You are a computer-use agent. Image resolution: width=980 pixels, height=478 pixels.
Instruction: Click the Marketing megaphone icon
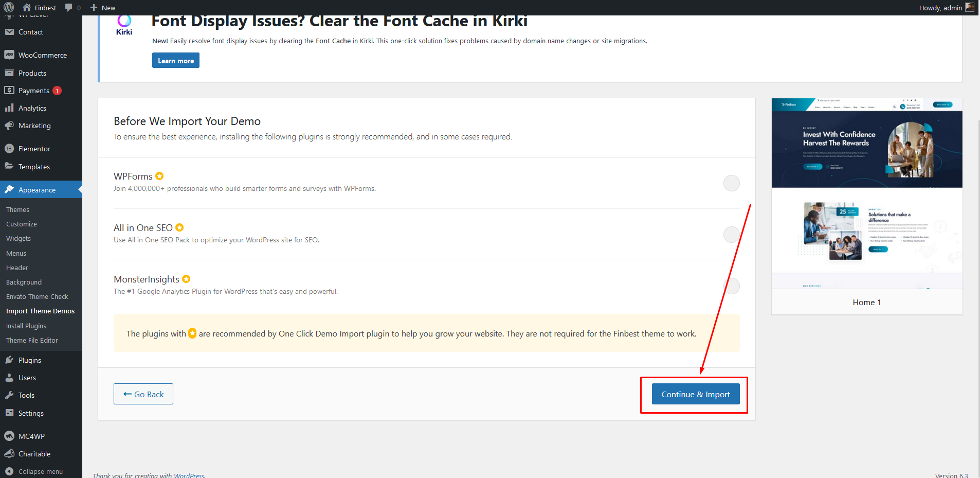9,126
